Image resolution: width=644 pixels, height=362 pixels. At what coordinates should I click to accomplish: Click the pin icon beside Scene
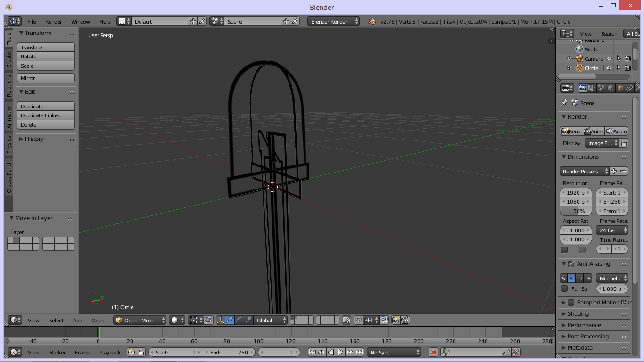[x=564, y=103]
